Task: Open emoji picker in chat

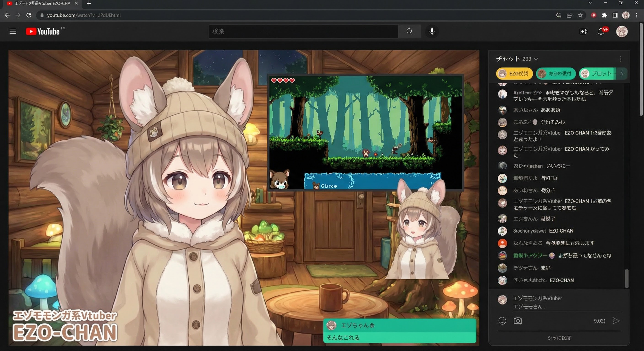Action: 502,321
